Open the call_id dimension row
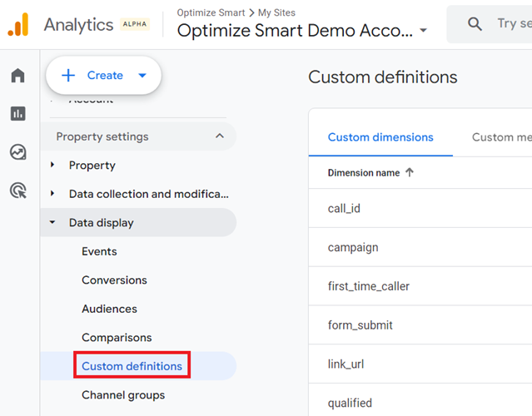Screen dimensions: 532x416 [420, 208]
